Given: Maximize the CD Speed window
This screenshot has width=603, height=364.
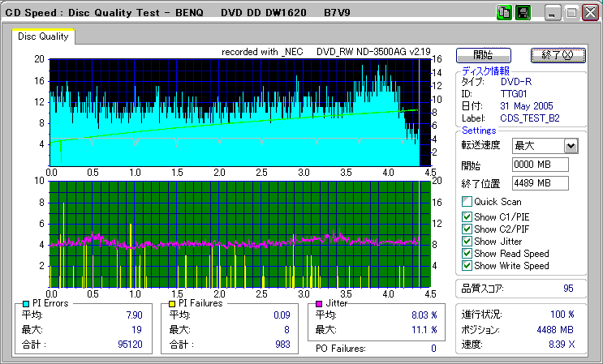Looking at the screenshot, I should 571,14.
